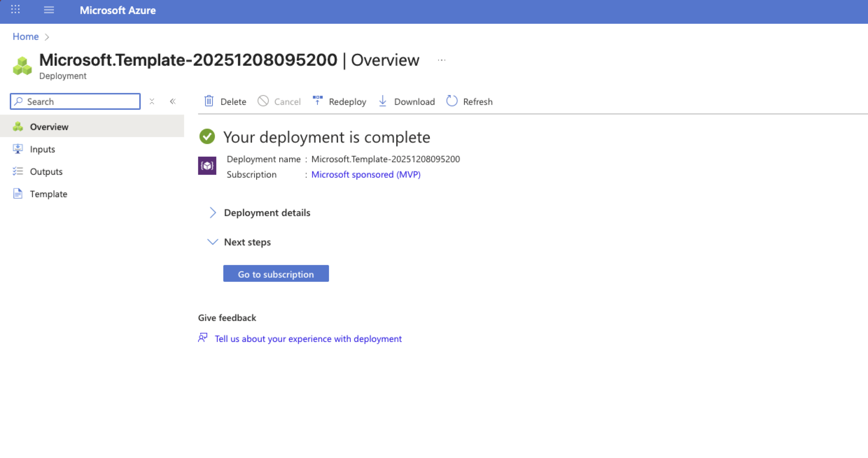The width and height of the screenshot is (868, 458).
Task: Open Template in the sidebar
Action: click(48, 194)
